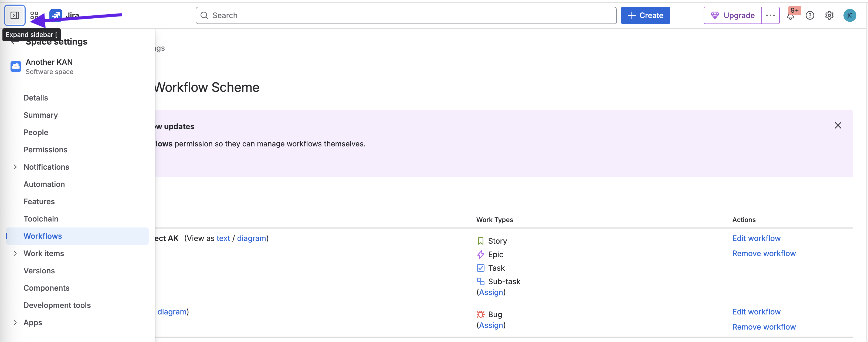The image size is (868, 342).
Task: Open the Settings gear icon
Action: click(x=829, y=15)
